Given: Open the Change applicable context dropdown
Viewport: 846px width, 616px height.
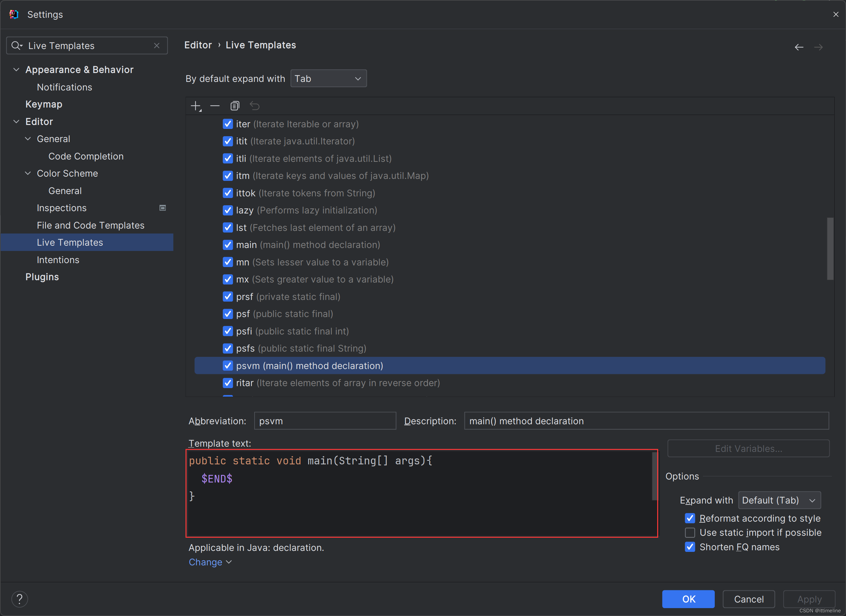Looking at the screenshot, I should [x=210, y=562].
